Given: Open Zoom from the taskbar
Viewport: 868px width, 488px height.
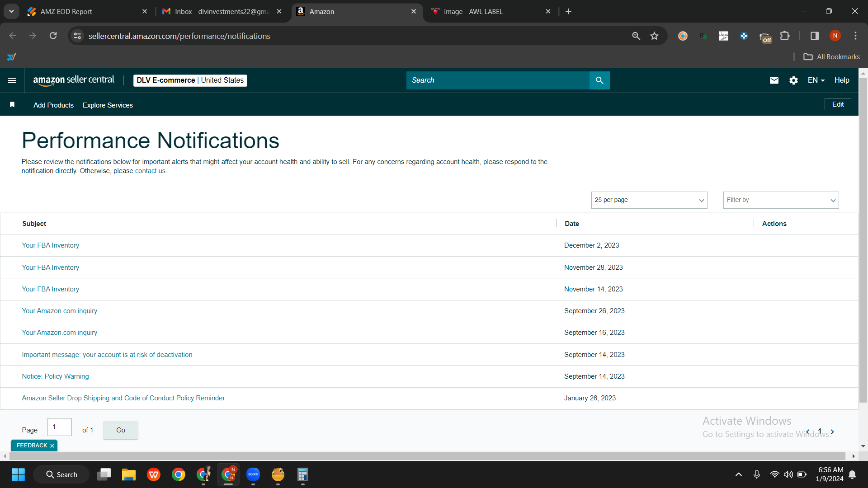Looking at the screenshot, I should pyautogui.click(x=253, y=474).
